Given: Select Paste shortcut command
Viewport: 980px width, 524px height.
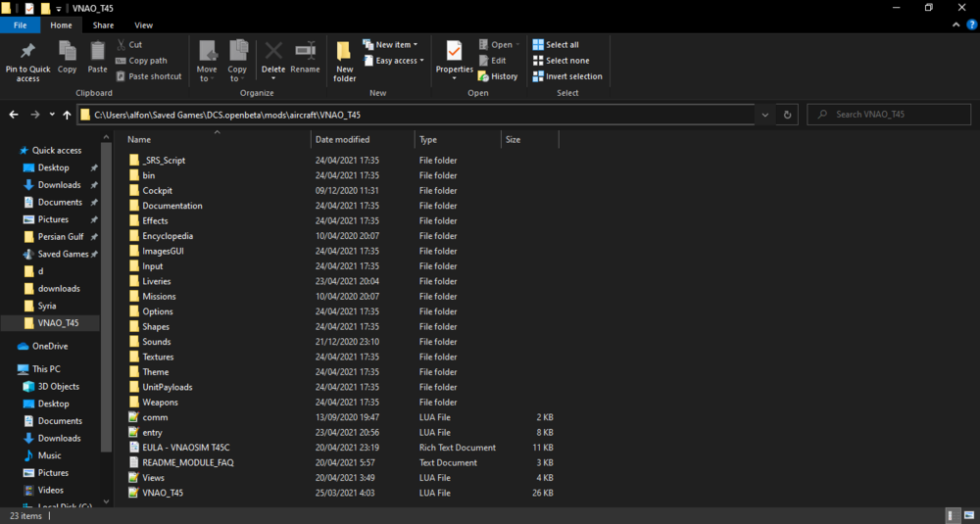Looking at the screenshot, I should coord(149,76).
